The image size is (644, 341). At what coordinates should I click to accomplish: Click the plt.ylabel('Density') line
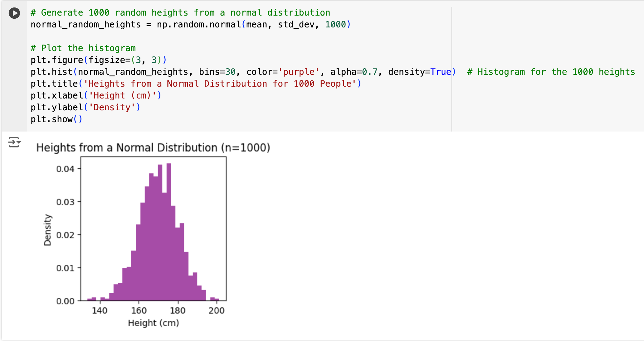85,108
